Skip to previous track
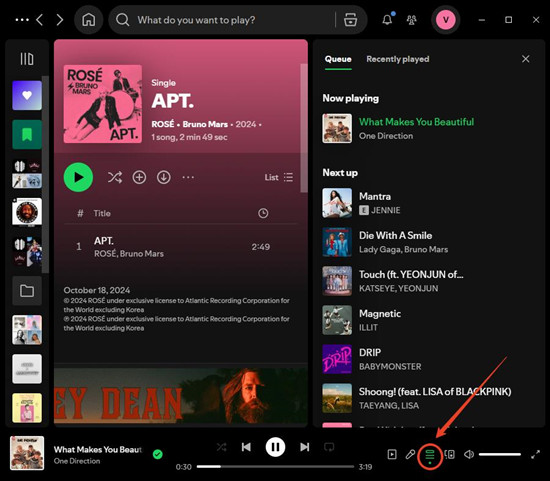 point(246,447)
